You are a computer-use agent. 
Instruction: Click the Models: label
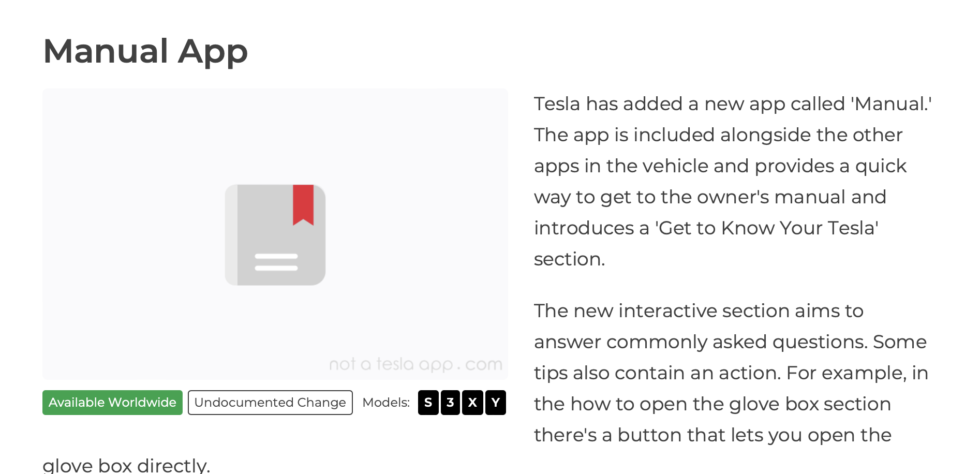point(386,403)
